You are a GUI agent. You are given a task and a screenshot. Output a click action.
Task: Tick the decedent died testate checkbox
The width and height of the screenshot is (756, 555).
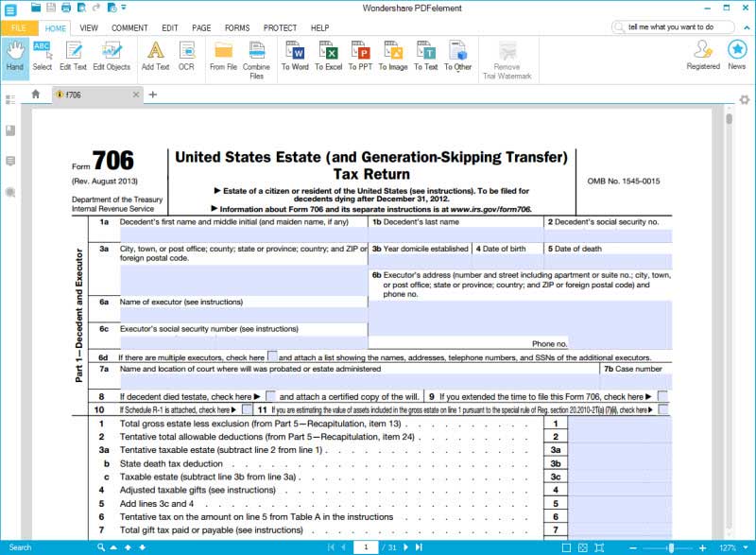[x=271, y=396]
